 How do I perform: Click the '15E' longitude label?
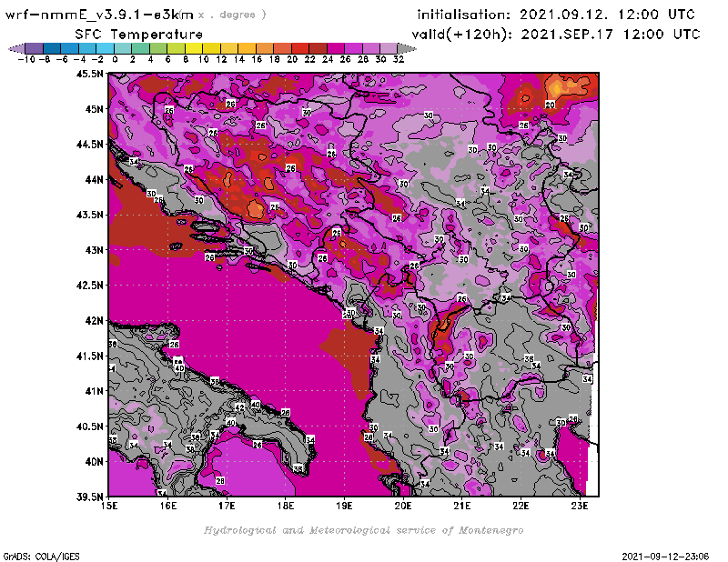[x=109, y=506]
